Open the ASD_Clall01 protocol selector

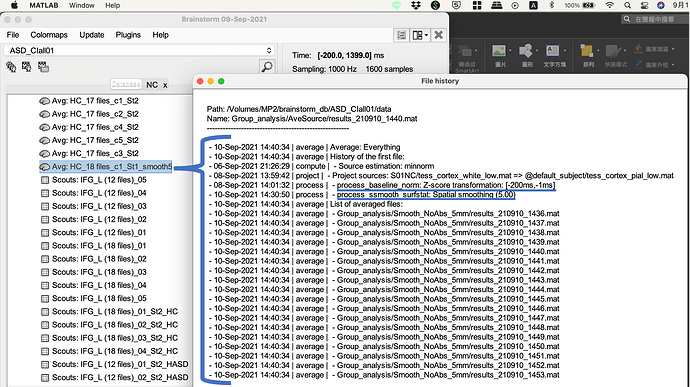point(140,51)
